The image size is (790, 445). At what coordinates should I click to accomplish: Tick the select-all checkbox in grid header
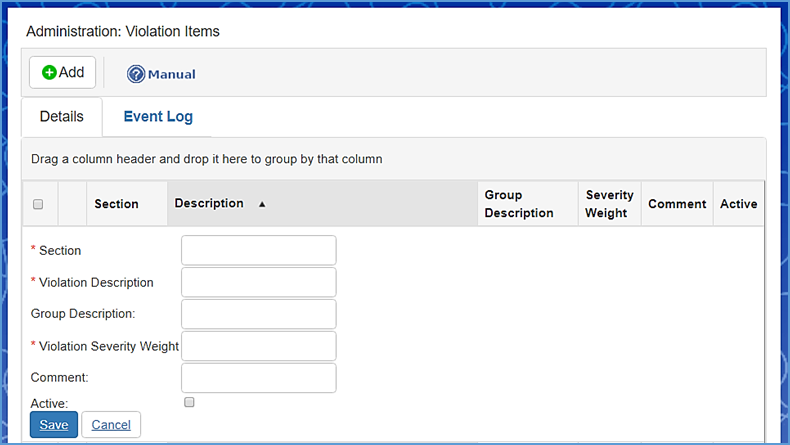tap(38, 204)
